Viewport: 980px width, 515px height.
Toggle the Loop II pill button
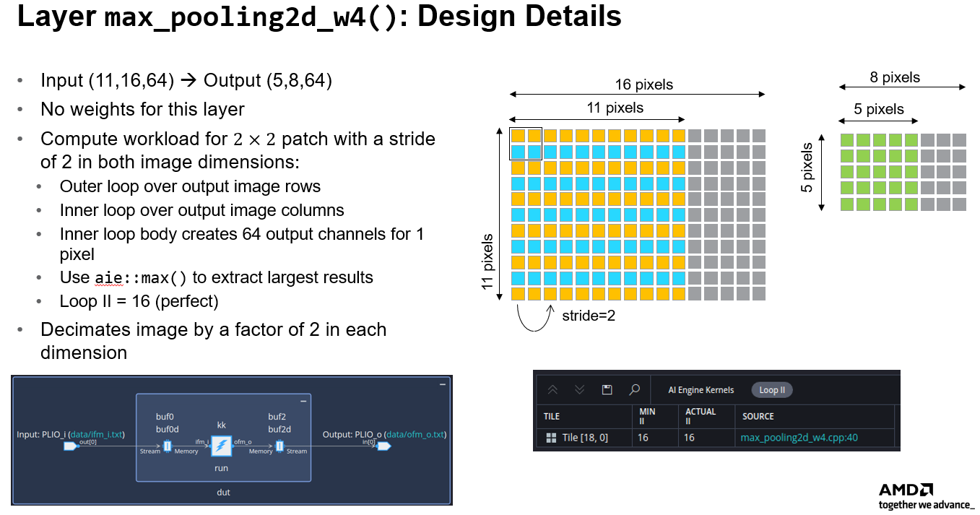(x=772, y=390)
